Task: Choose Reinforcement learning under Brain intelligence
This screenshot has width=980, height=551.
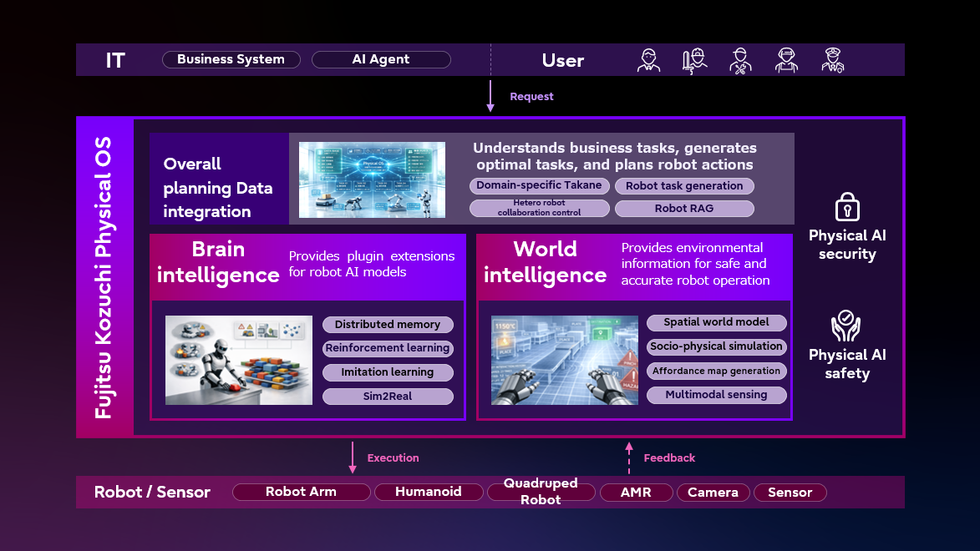Action: click(388, 348)
